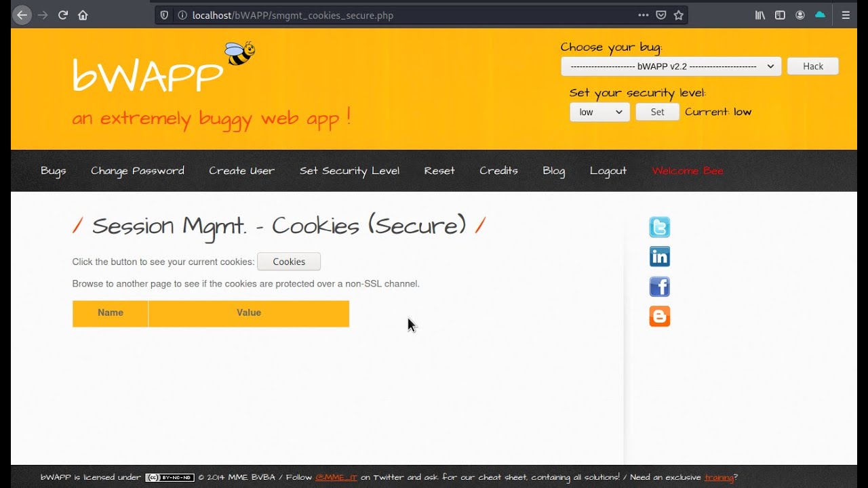
Task: Go back with the browser back arrow
Action: pyautogui.click(x=22, y=15)
